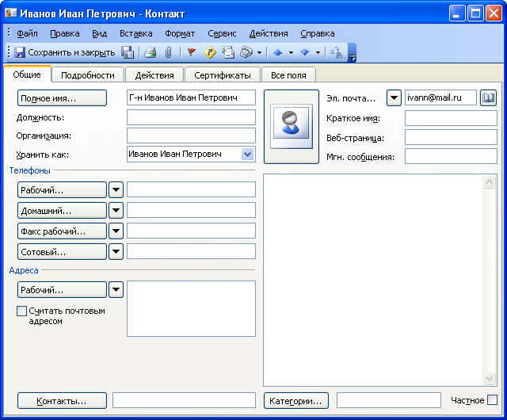The image size is (507, 420).
Task: Open the Формат menu
Action: point(180,33)
